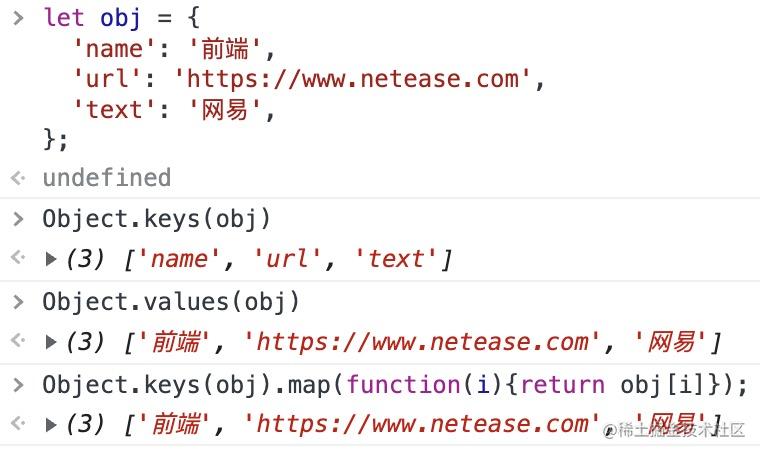The width and height of the screenshot is (760, 454).
Task: Click the output arrow beside the keys array
Action: coord(18,257)
